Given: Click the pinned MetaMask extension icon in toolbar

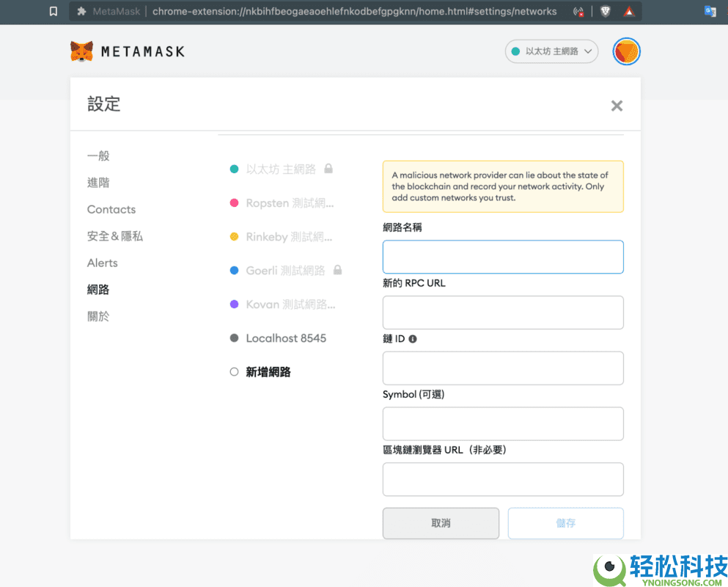Looking at the screenshot, I should click(x=80, y=11).
